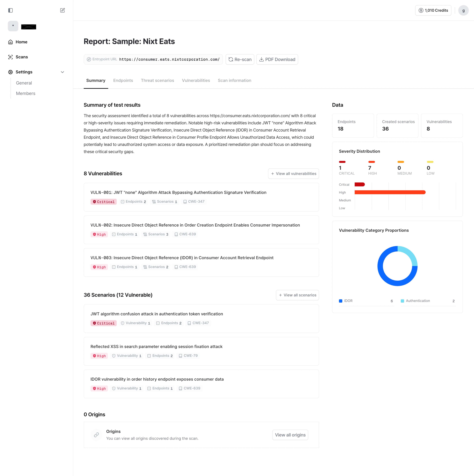Click the View all origins button
Screen dimensions: 474x476
click(290, 435)
